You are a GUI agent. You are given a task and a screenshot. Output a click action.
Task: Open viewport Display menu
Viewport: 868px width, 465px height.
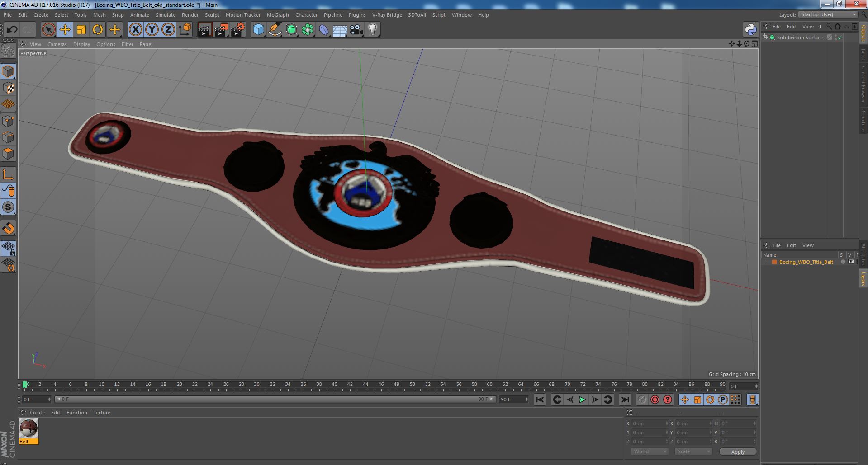[81, 44]
